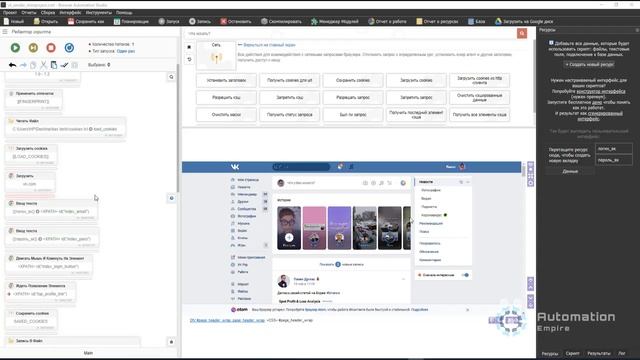The image size is (640, 360).
Task: Click the Новый toolbar button
Action: pyautogui.click(x=14, y=21)
